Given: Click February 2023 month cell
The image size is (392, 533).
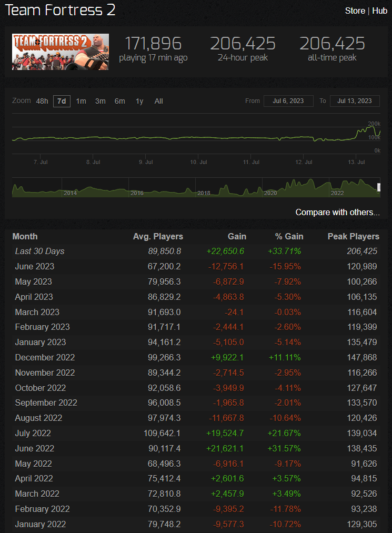Looking at the screenshot, I should [43, 327].
